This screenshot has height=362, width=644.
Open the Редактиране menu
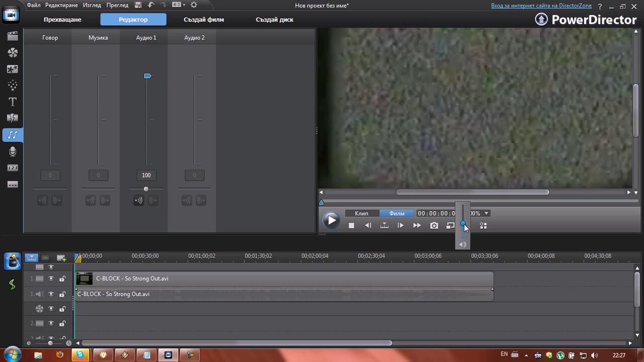61,5
